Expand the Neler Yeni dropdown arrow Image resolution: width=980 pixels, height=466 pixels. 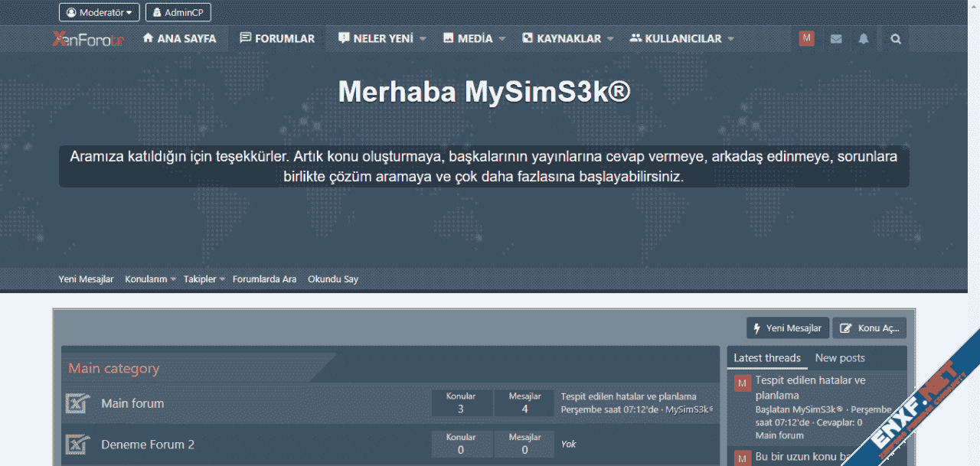[x=423, y=39]
